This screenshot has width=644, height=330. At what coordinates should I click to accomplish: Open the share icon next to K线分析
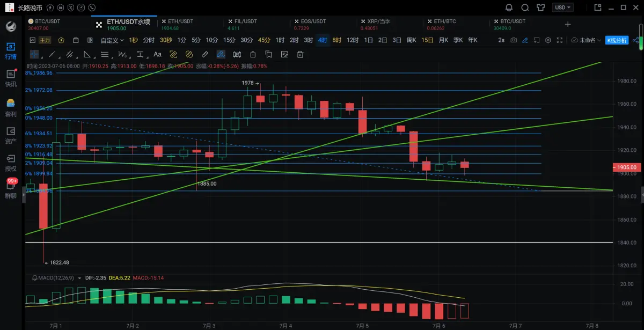coord(636,40)
